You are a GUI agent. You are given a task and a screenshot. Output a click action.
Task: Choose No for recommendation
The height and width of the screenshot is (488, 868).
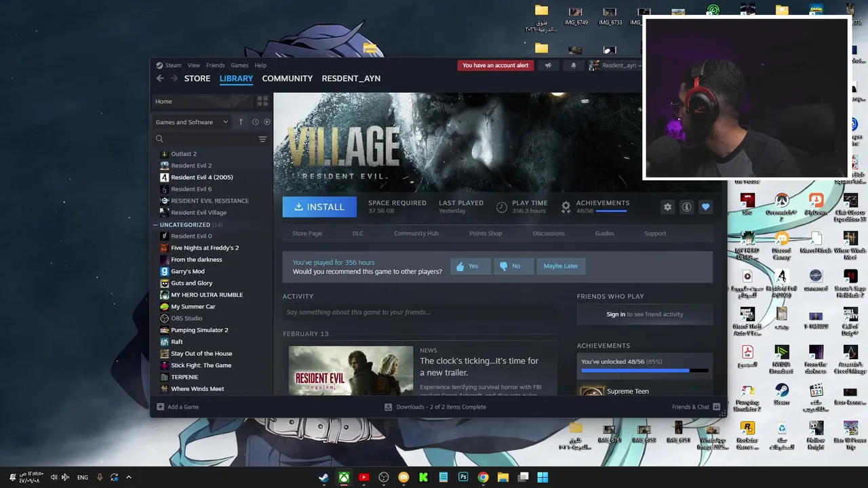pyautogui.click(x=513, y=266)
